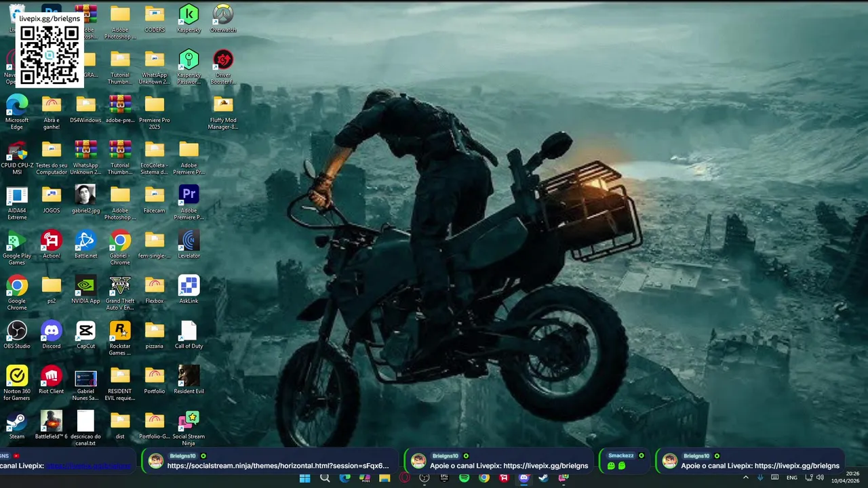Launch the OBS Studio shortcut
868x488 pixels.
click(17, 335)
